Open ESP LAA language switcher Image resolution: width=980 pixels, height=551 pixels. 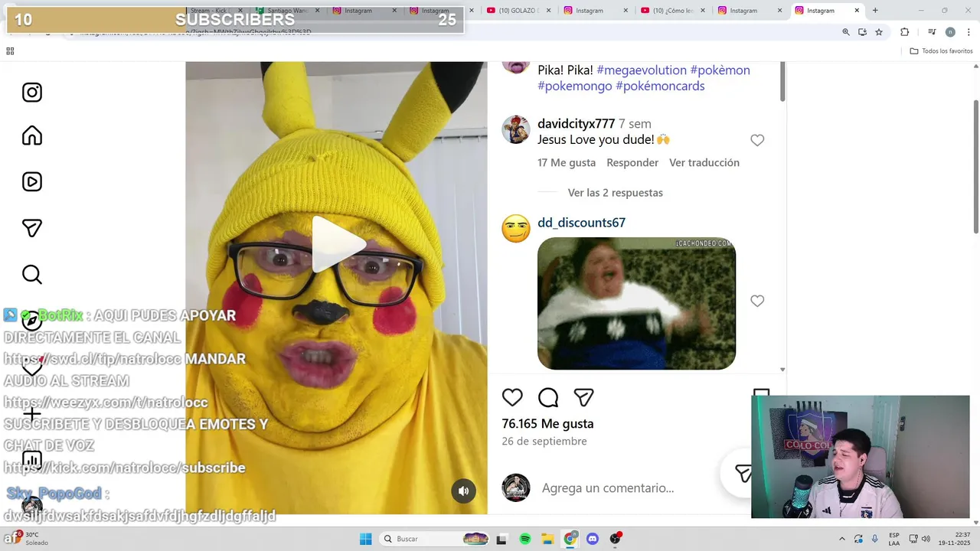[894, 539]
